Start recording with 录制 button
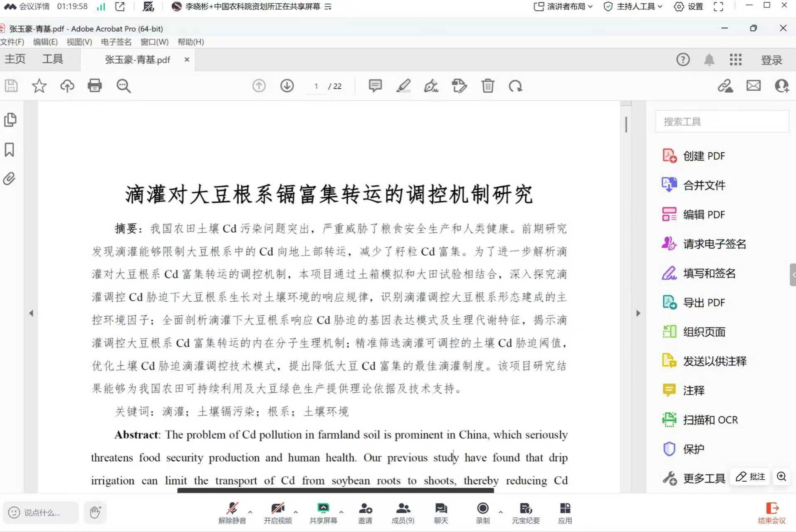The height and width of the screenshot is (532, 796). 482,512
